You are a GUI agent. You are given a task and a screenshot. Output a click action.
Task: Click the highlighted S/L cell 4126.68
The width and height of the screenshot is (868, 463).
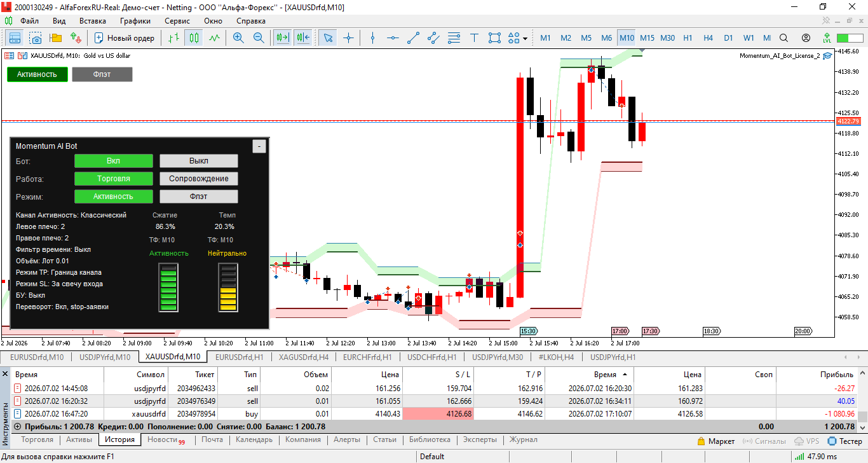(438, 414)
